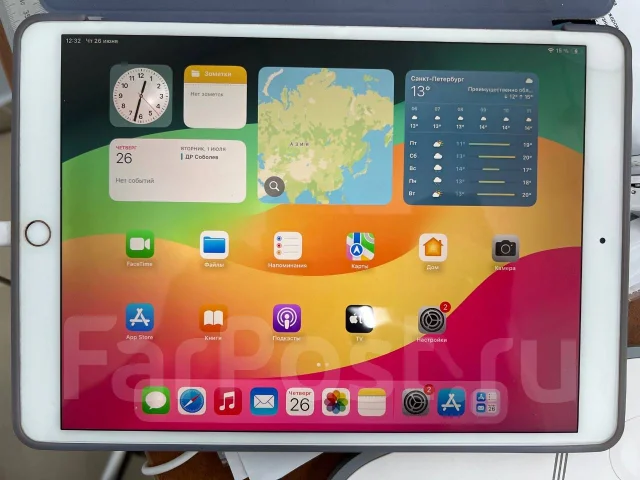Open the Напоминания (Reminders) app
This screenshot has height=480, width=640.
click(287, 246)
